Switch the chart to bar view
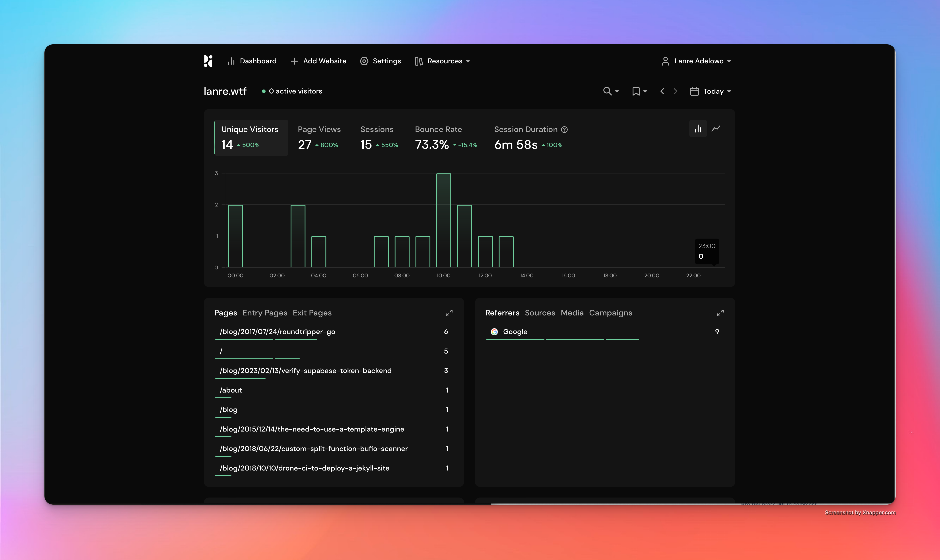This screenshot has width=940, height=560. [x=698, y=129]
